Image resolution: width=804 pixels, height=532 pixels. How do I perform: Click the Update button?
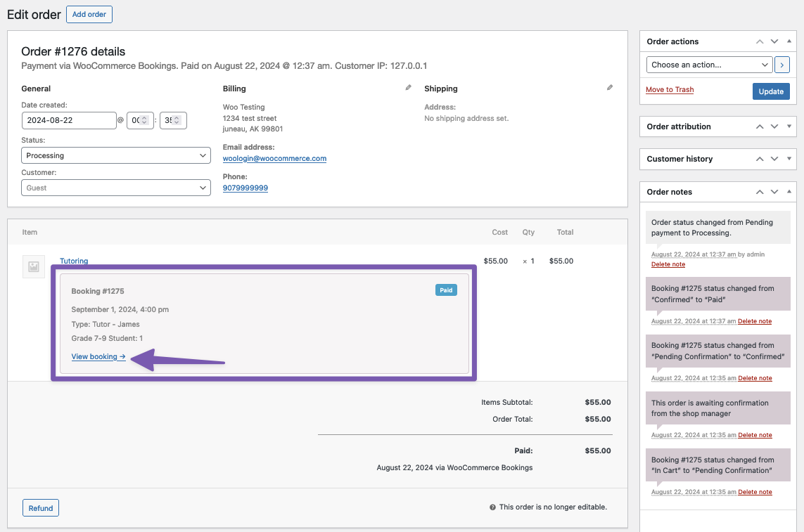coord(771,91)
